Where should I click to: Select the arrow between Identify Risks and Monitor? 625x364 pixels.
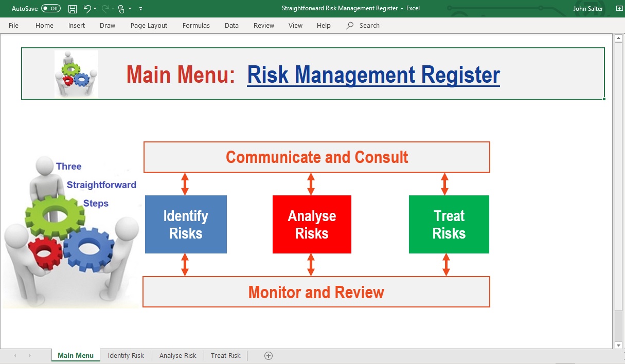(x=185, y=265)
